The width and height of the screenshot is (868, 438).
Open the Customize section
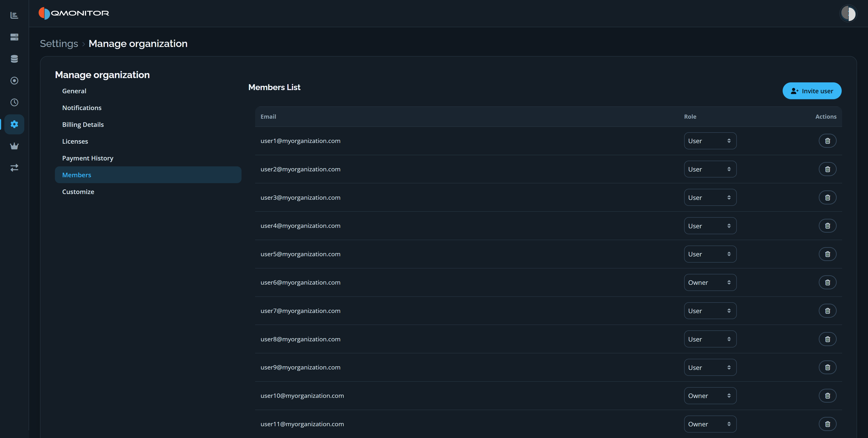78,192
